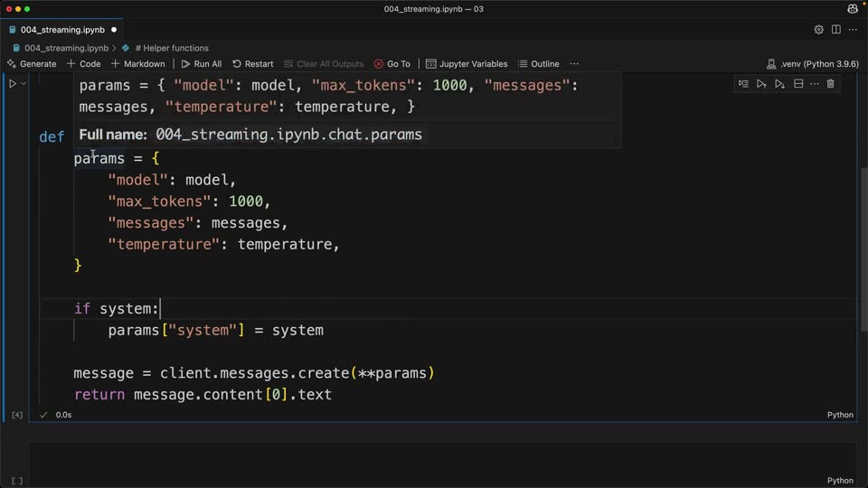Open the tab bar's more actions ellipsis
868x488 pixels.
[x=853, y=30]
